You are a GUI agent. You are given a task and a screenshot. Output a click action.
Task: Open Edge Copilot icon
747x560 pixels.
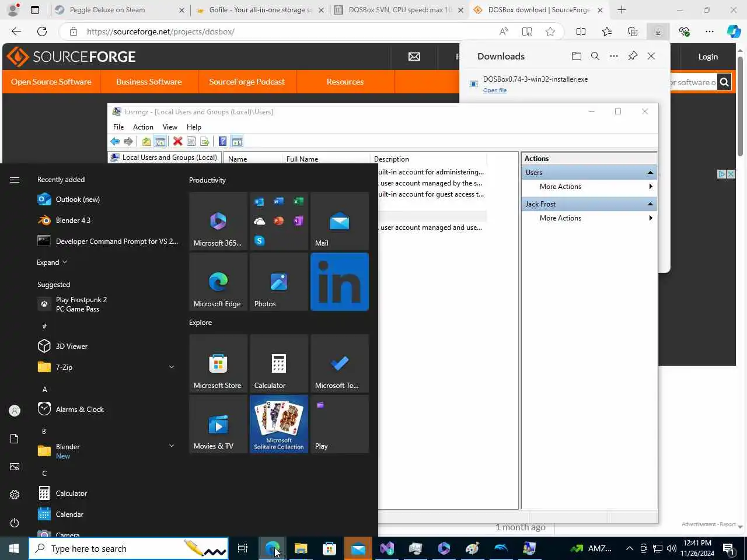tap(734, 32)
